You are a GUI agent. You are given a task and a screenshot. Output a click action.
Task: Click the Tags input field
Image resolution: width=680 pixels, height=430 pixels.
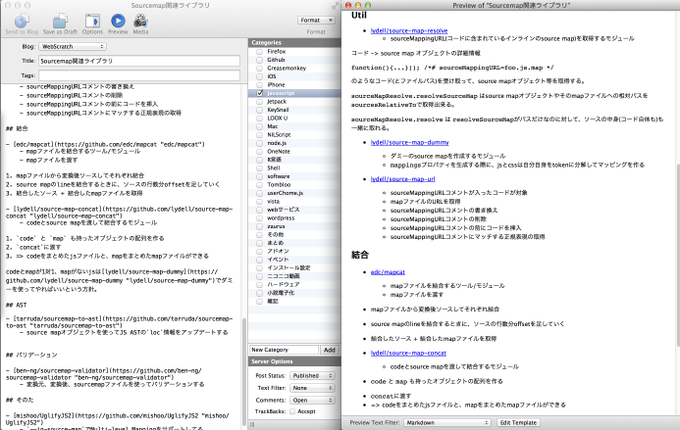click(x=139, y=75)
